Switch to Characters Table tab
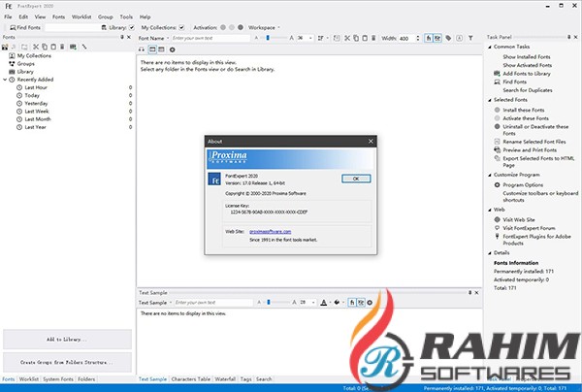 pos(191,379)
